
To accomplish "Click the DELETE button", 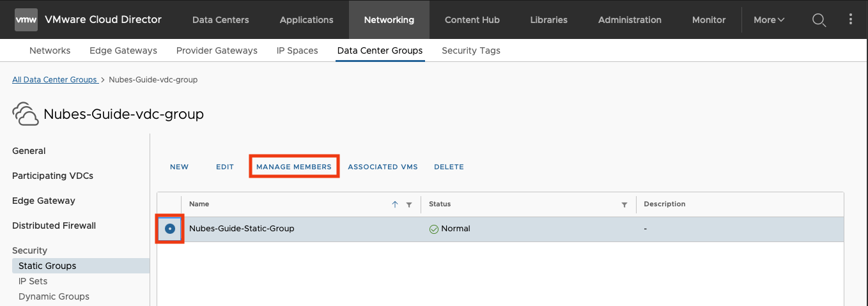I will 449,167.
